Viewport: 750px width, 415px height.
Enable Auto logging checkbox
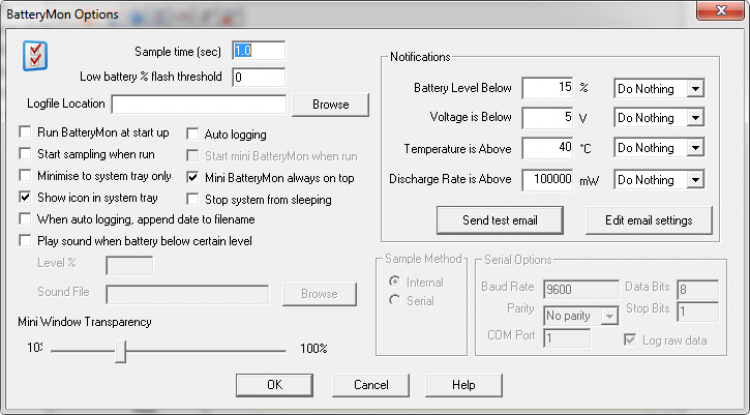192,134
